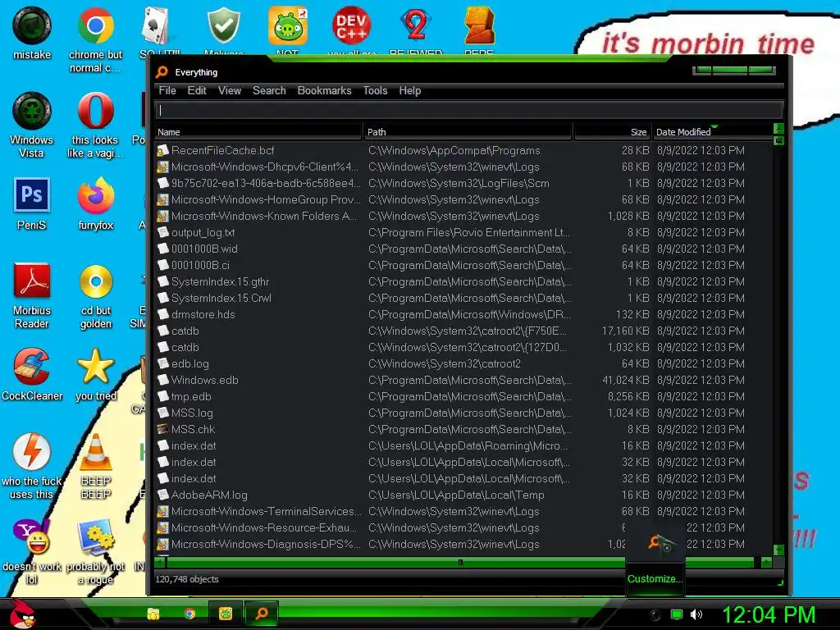Select Microsoft-Windows-TerminalServices log row

pyautogui.click(x=463, y=511)
